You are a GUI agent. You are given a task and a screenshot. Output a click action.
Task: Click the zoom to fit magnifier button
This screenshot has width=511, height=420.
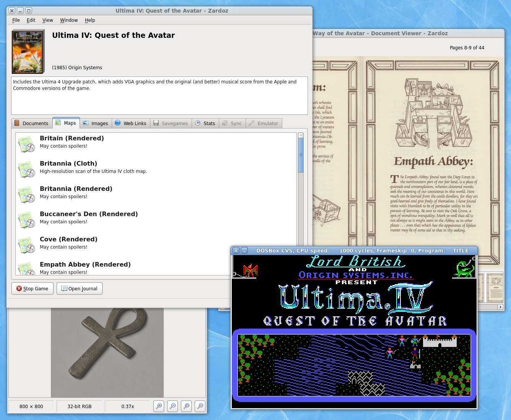pyautogui.click(x=187, y=406)
